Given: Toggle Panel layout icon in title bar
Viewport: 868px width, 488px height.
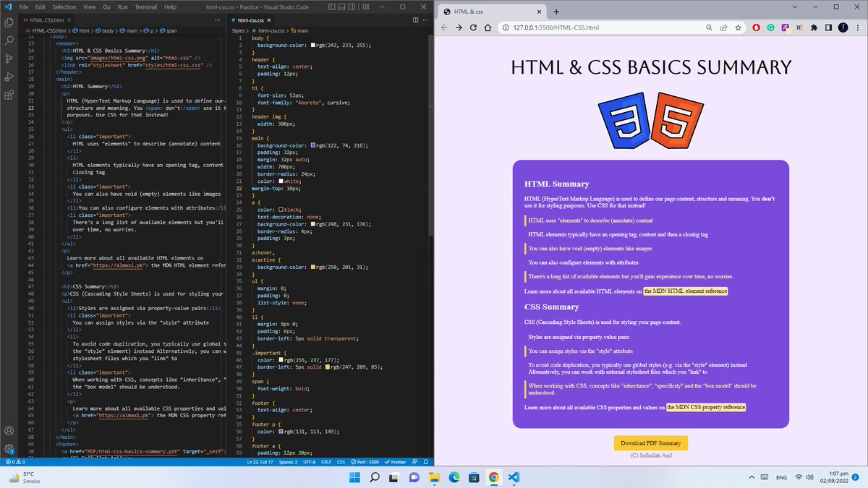Looking at the screenshot, I should (x=343, y=7).
